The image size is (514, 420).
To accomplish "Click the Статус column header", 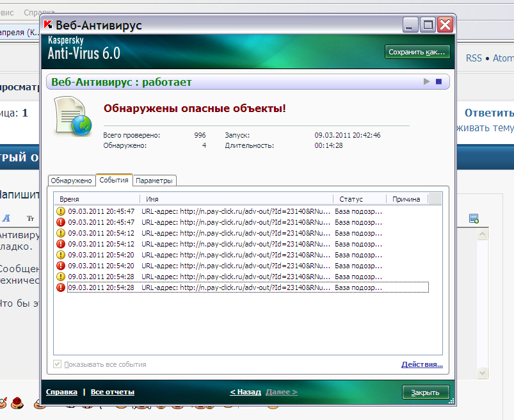I will point(360,199).
